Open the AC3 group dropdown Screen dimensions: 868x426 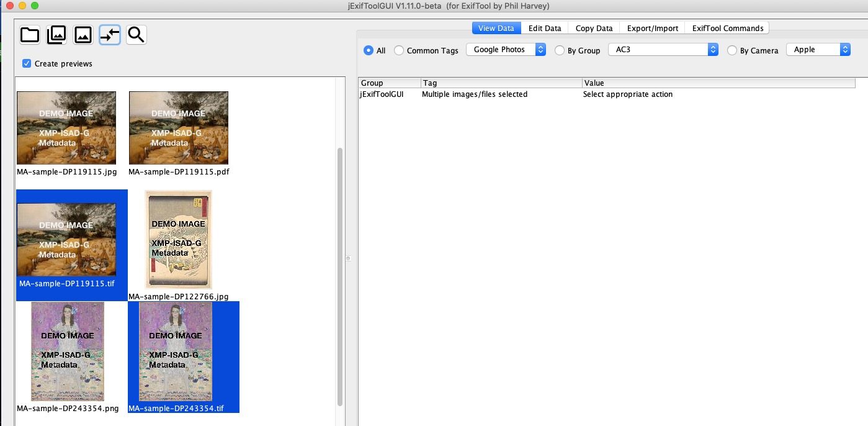658,48
